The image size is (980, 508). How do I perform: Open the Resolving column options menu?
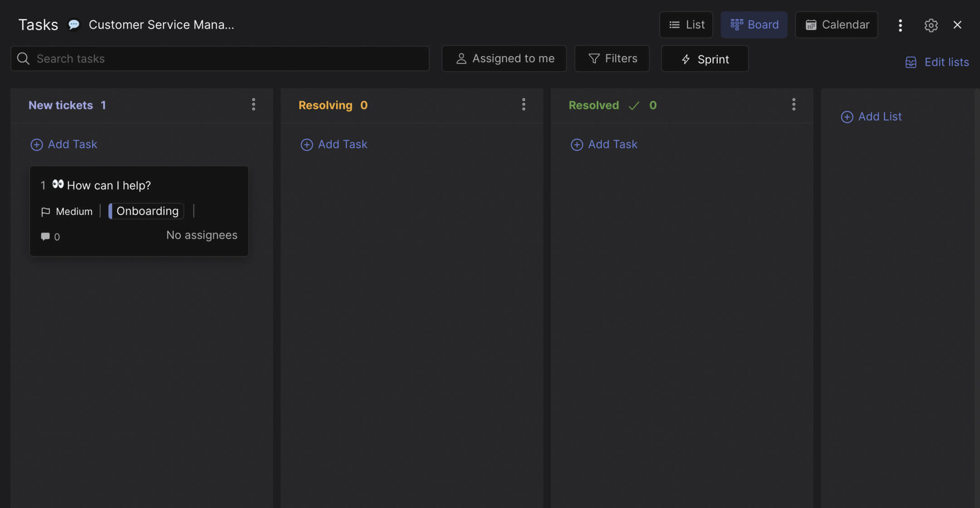[x=524, y=104]
